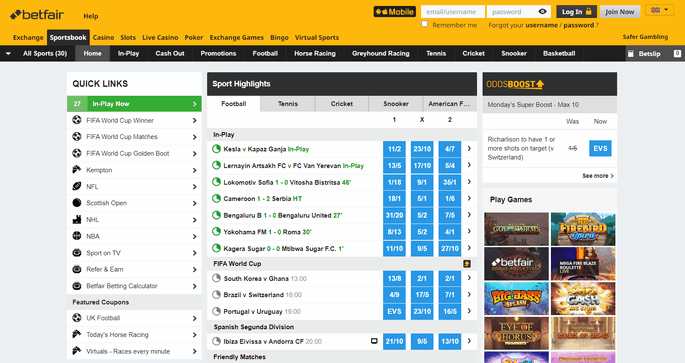Screen dimensions: 685x363
Task: Click the ODDSBOOST arrow logo
Action: 515,84
